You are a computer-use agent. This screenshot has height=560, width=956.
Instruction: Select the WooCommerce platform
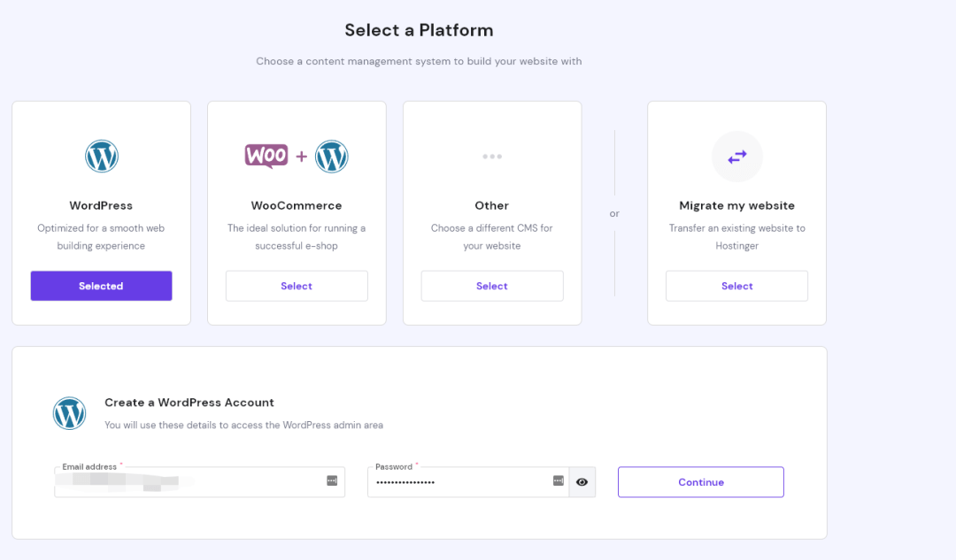point(297,286)
